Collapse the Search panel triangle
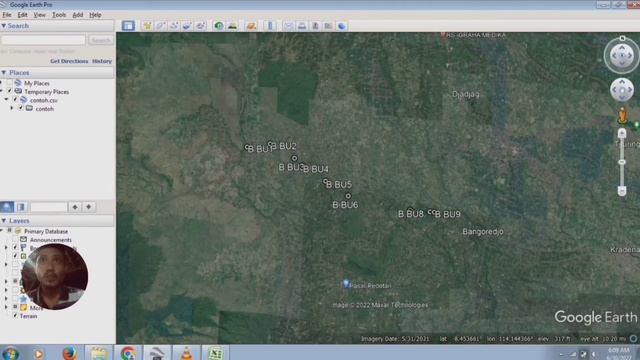Screen dimensions: 640x360 tap(4, 26)
